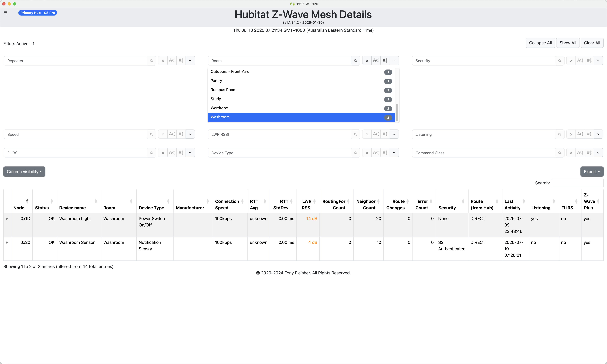Click the hamburger menu icon top left
The width and height of the screenshot is (607, 364).
coord(5,12)
